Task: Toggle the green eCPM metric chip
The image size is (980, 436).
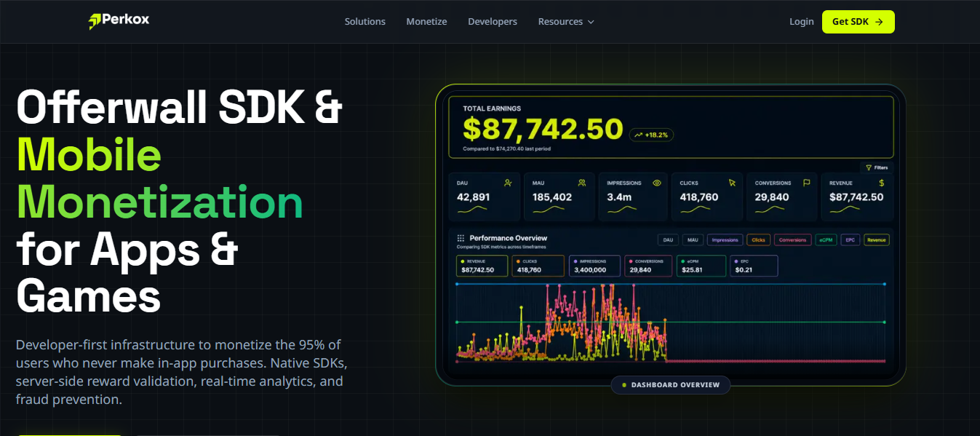Action: 826,239
